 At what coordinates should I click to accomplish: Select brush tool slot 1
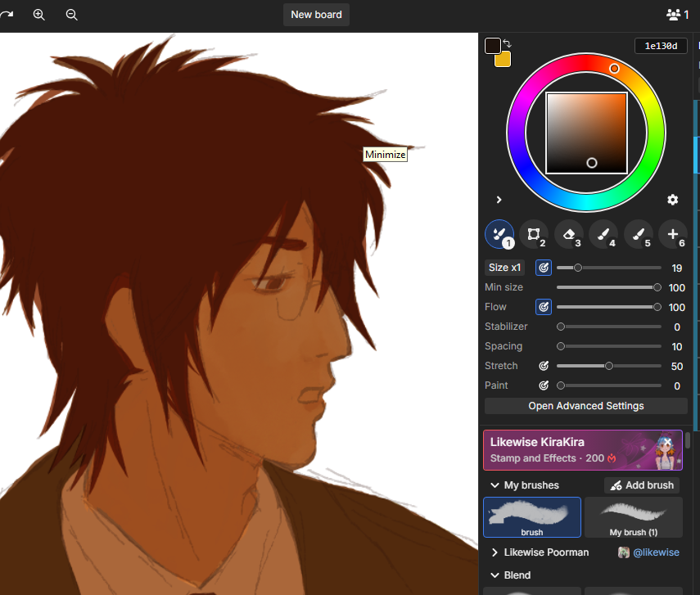pyautogui.click(x=499, y=234)
